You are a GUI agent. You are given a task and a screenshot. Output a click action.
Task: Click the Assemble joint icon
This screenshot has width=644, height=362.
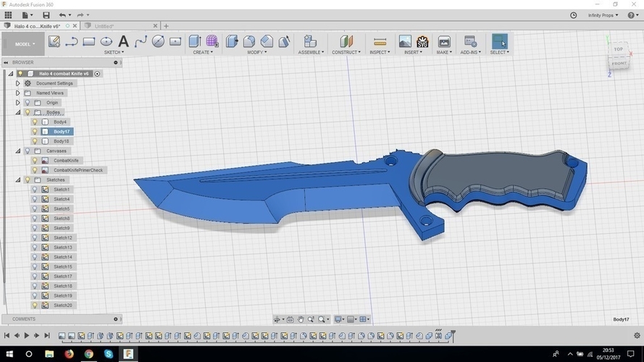[x=310, y=41]
